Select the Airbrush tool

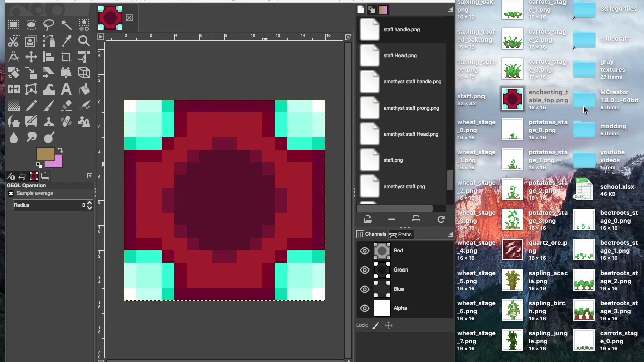point(84,106)
